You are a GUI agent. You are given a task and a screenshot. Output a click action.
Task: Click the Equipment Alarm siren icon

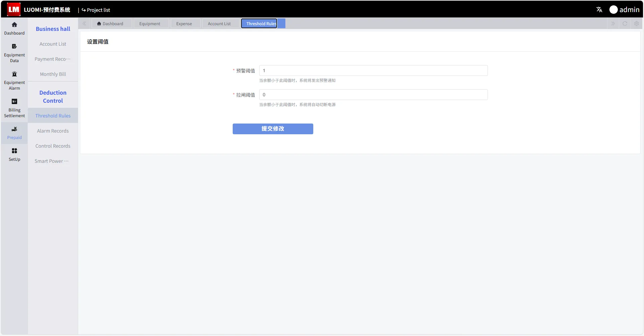coord(14,74)
